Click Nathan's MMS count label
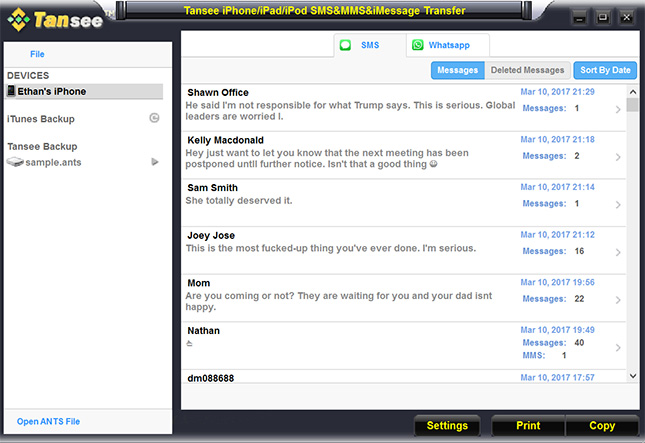 point(534,355)
